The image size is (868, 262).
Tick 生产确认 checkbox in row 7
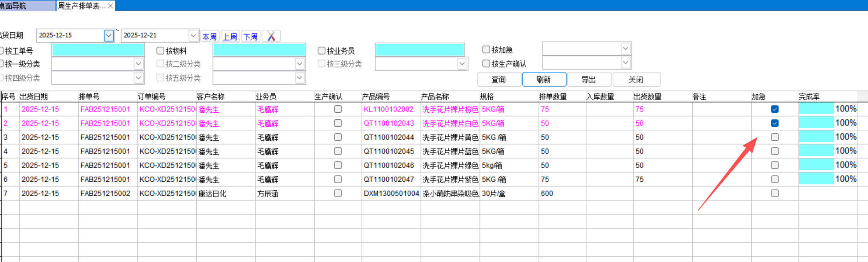338,193
